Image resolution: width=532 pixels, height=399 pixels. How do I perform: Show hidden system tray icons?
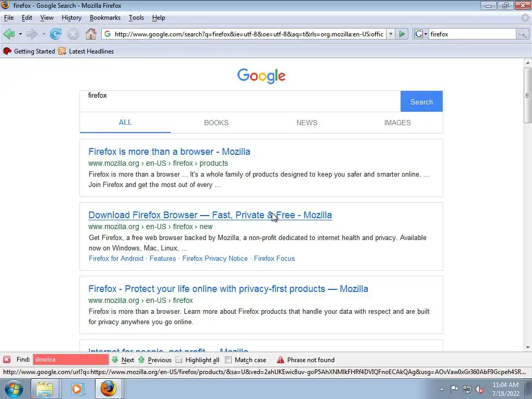tap(442, 389)
